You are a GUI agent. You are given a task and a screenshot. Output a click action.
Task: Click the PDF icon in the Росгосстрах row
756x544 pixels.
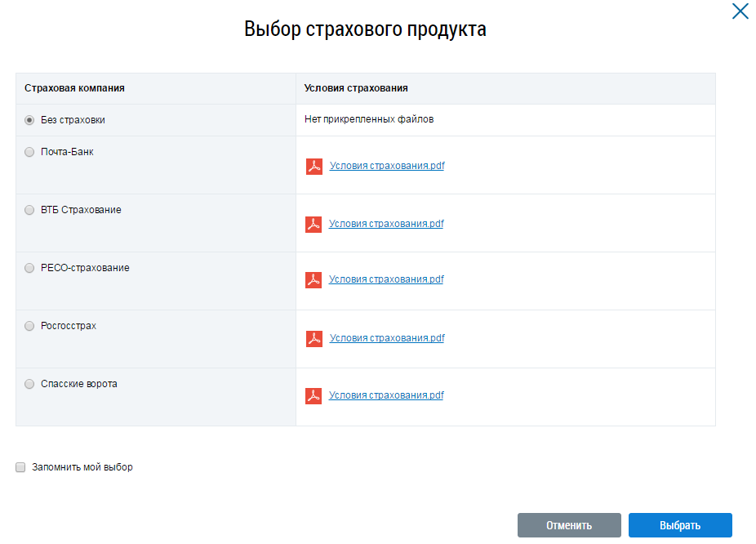click(314, 339)
